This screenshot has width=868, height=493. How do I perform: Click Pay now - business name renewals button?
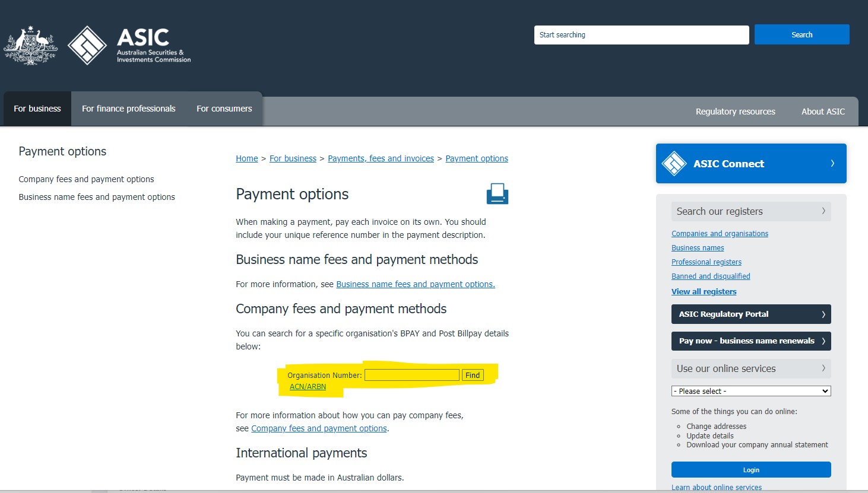click(751, 341)
